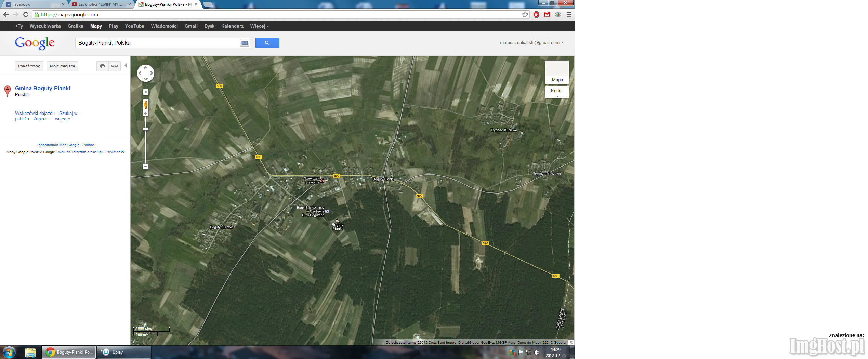
Task: Click the volume icon in system tray
Action: pos(537,353)
